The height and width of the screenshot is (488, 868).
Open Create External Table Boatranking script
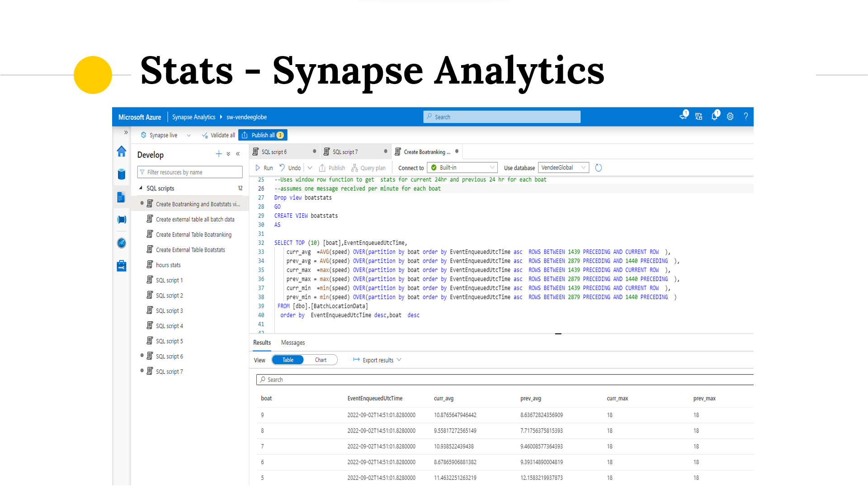(x=189, y=235)
